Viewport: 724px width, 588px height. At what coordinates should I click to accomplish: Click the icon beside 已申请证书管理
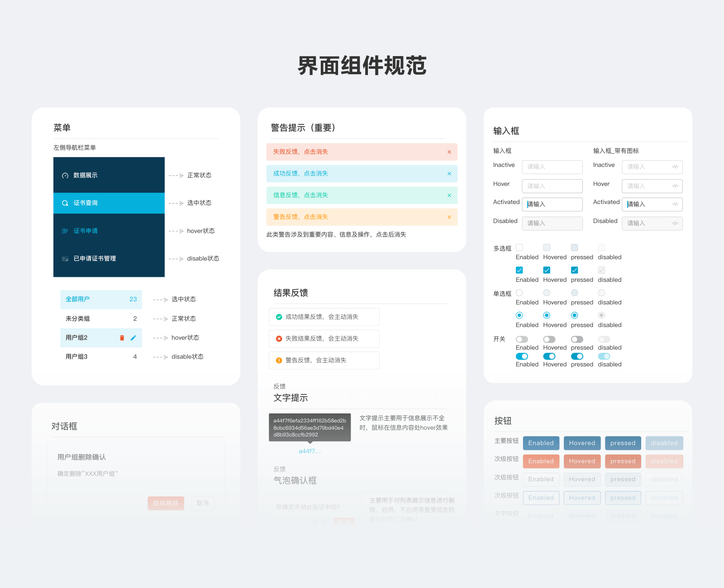click(x=65, y=259)
